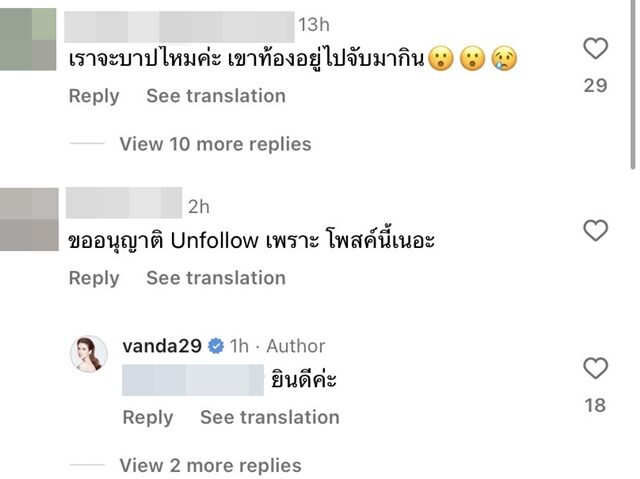Like vanda29's author reply
The height and width of the screenshot is (479, 640).
tap(595, 369)
